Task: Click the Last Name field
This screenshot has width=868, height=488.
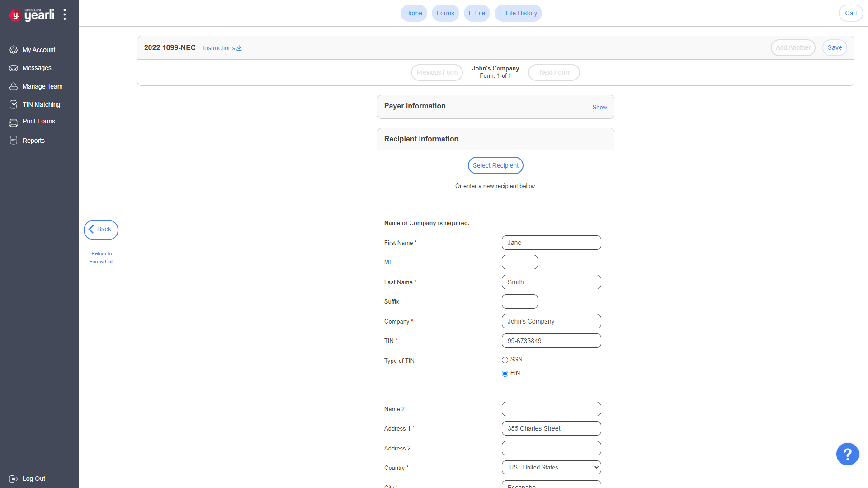Action: pos(552,282)
